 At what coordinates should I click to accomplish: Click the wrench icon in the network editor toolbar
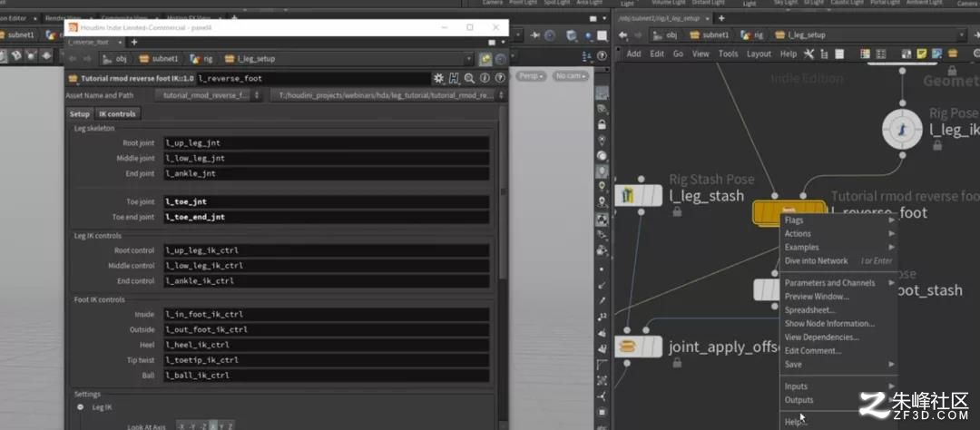pos(808,54)
